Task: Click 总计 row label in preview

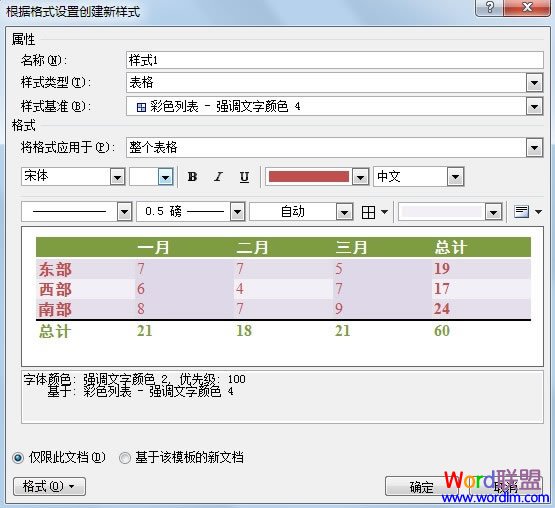Action: point(55,331)
